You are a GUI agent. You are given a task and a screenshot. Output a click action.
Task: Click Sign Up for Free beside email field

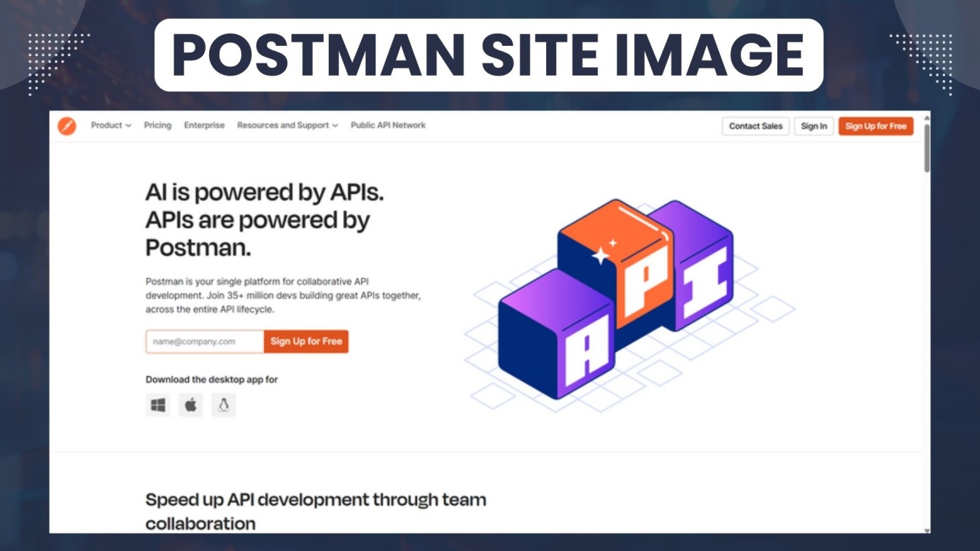click(x=306, y=341)
